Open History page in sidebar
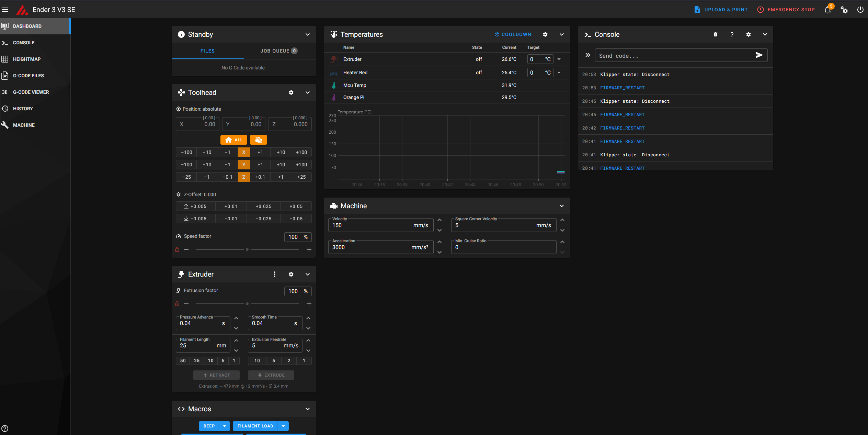Screen dimensions: 868x435 click(35, 109)
